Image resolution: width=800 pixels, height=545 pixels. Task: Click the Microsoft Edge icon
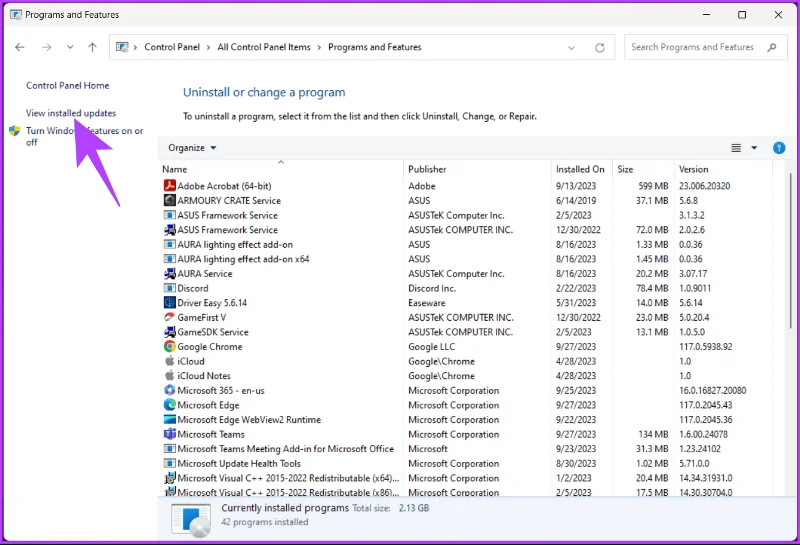pyautogui.click(x=169, y=405)
